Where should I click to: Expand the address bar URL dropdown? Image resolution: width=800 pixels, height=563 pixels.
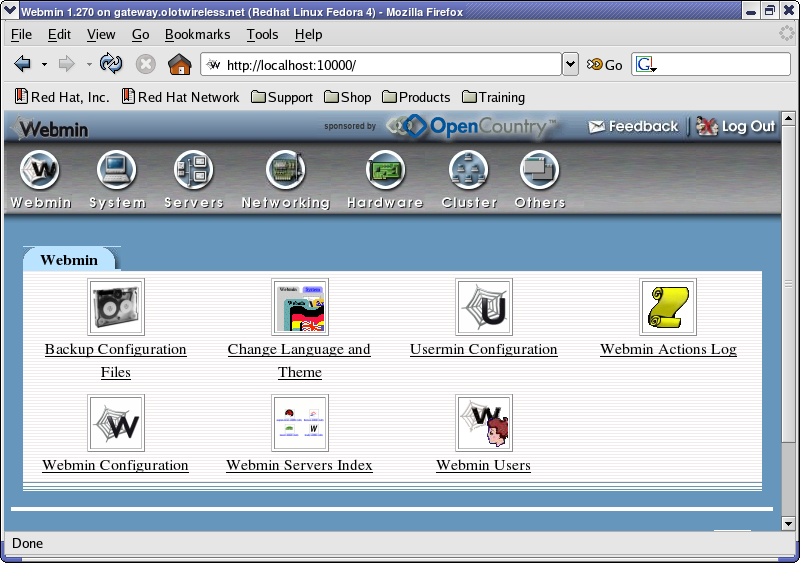coord(570,64)
